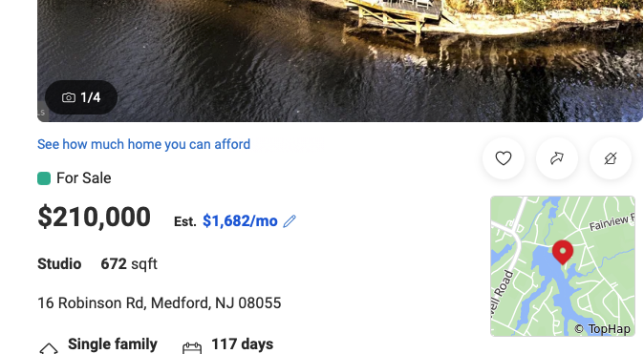Image resolution: width=644 pixels, height=354 pixels.
Task: Open the TopHap map thumbnail
Action: (563, 266)
